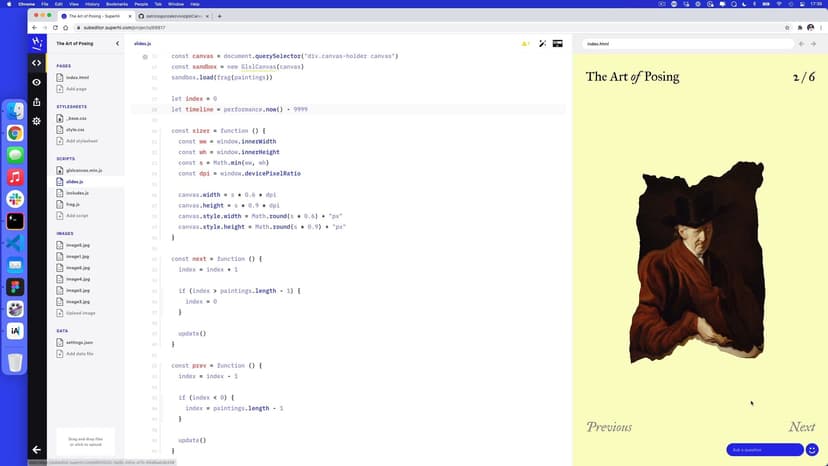Screen dimensions: 828x466
Task: Click the share/export icon in sidebar
Action: (37, 101)
